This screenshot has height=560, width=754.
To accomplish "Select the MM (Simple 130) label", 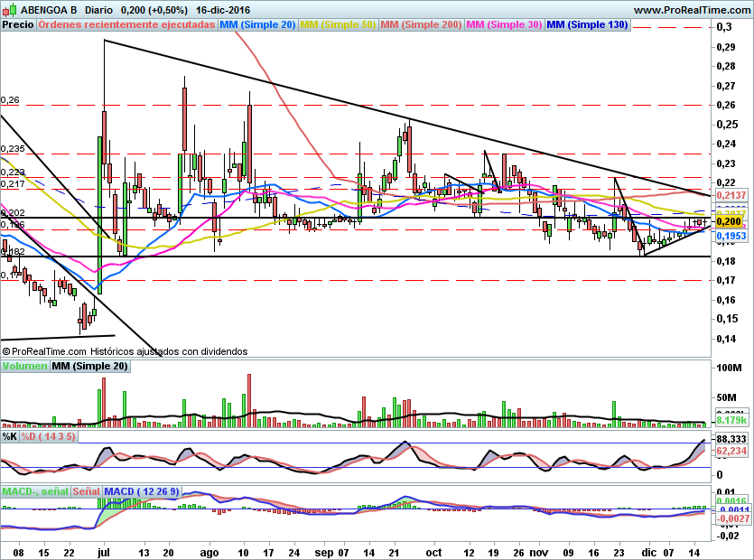I will point(587,24).
